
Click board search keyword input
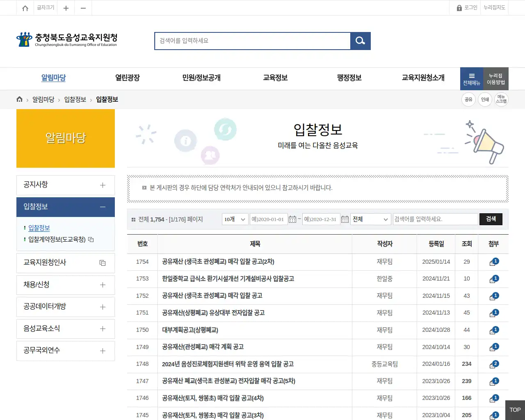point(436,219)
